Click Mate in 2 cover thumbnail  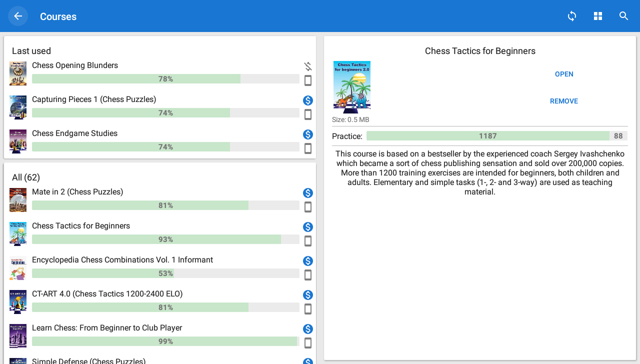18,200
